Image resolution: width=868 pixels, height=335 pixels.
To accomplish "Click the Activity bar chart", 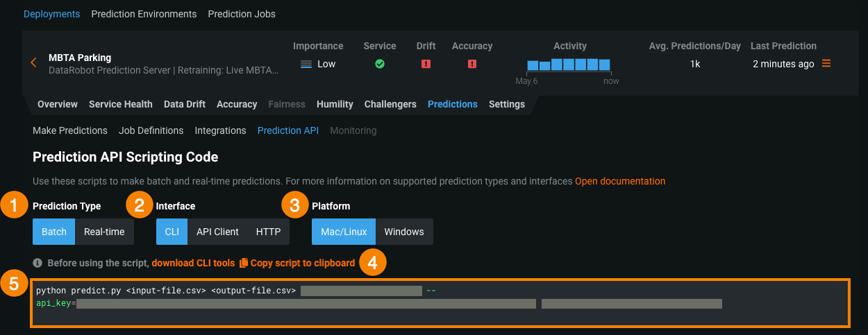I will tap(568, 65).
